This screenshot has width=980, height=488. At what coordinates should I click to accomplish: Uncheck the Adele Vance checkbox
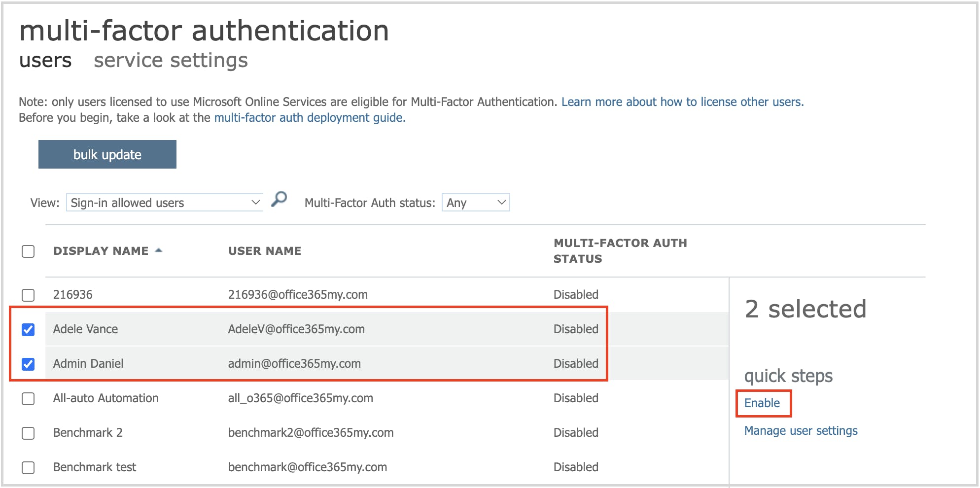28,329
